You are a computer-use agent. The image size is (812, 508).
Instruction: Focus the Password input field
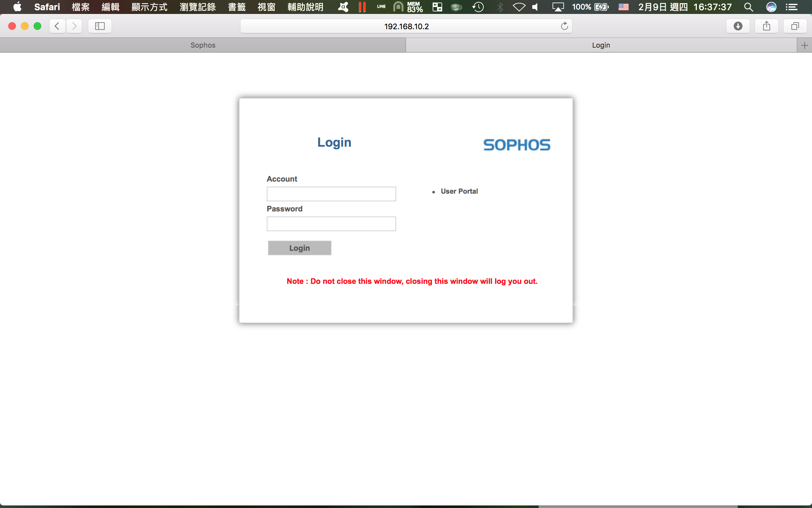coord(331,224)
